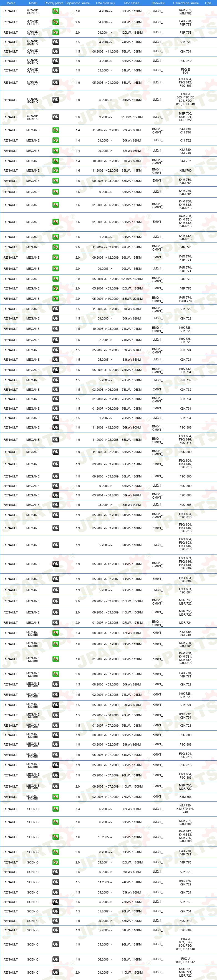Click engine code 'F9Q E 804'

tap(186, 71)
